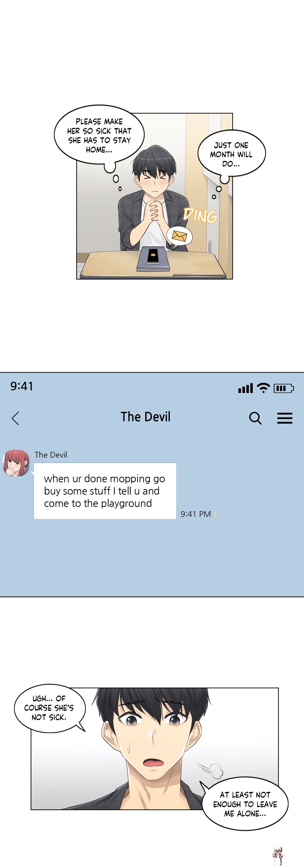
Task: Click the small character icon at bottom
Action: pos(278,856)
